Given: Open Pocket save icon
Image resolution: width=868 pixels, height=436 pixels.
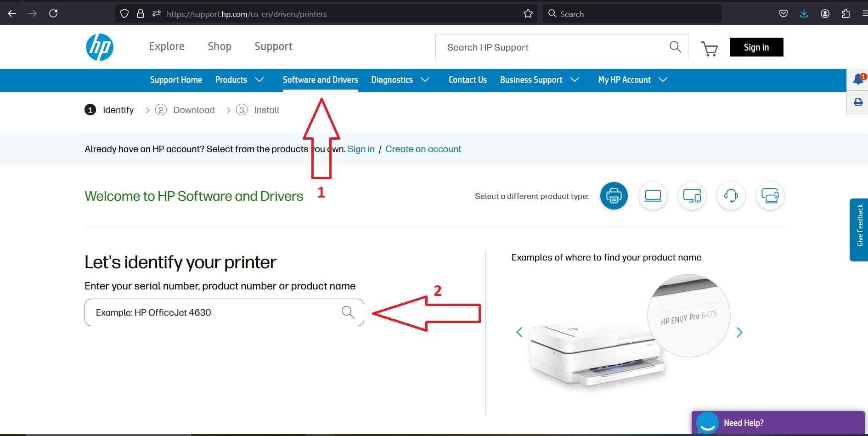Looking at the screenshot, I should (783, 14).
